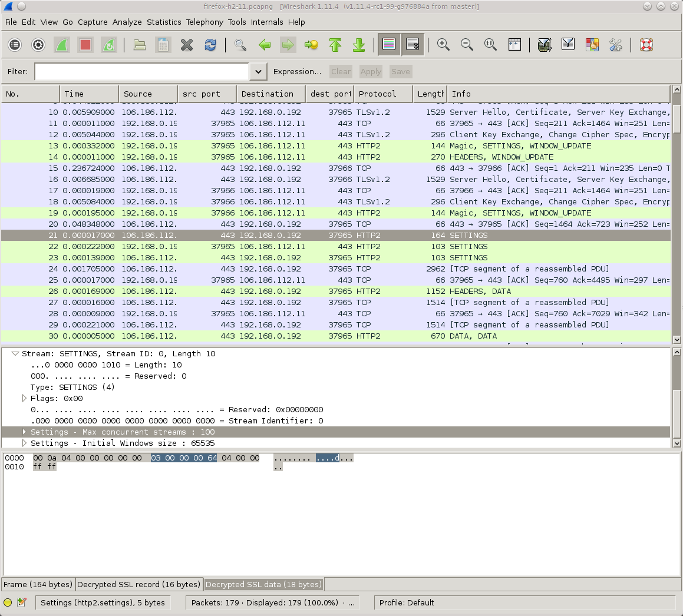This screenshot has height=616, width=683.
Task: Toggle packet list colorization
Action: click(x=389, y=44)
